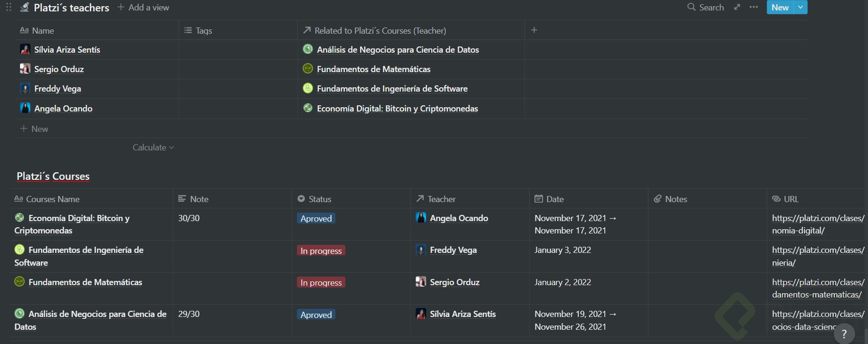
Task: Open Sergio Orduz teacher relation in Courses table
Action: pyautogui.click(x=454, y=282)
